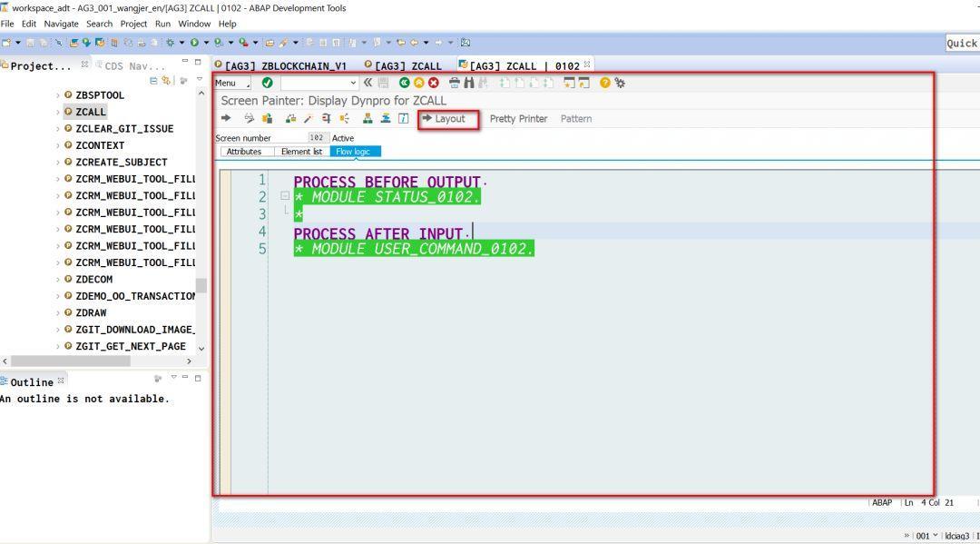Click 'Ln 4 Col 21' in status bar
Image resolution: width=980 pixels, height=544 pixels.
click(x=929, y=502)
